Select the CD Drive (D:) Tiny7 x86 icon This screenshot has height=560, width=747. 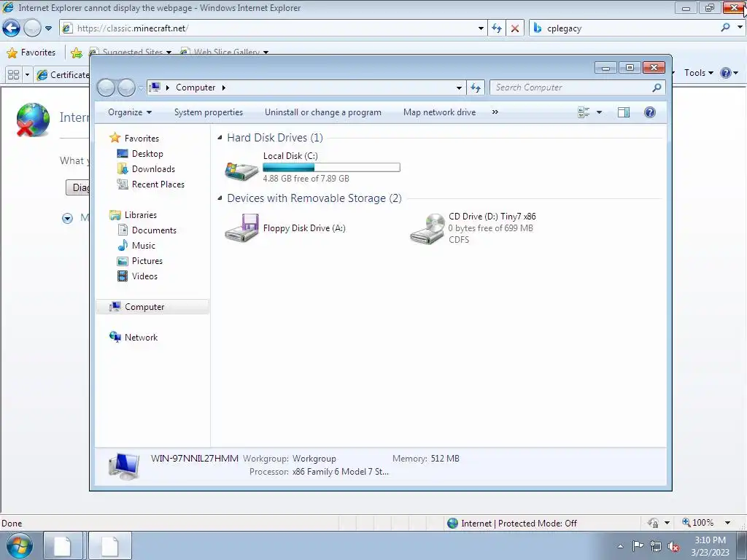coord(427,229)
